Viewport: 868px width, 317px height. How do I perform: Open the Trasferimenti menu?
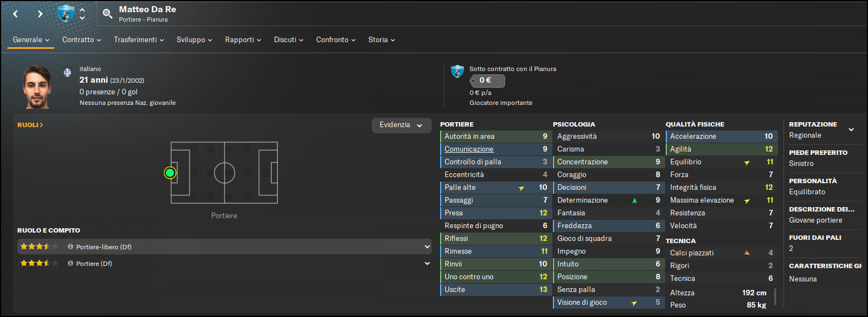point(139,40)
